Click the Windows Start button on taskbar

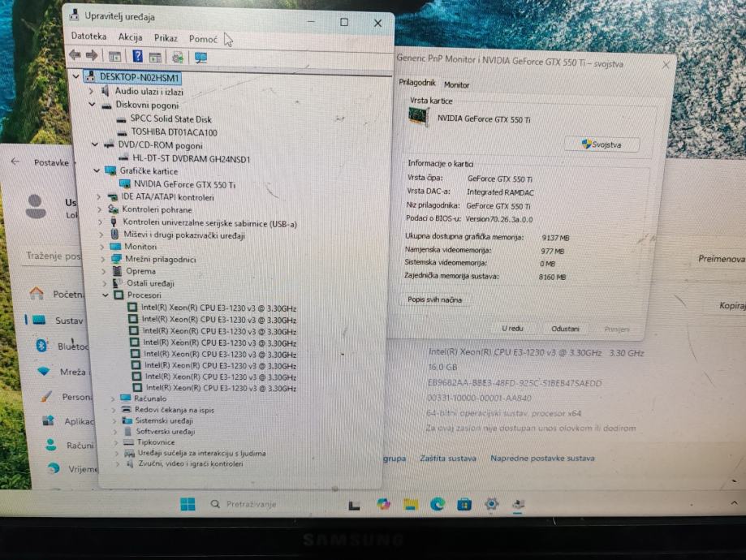pyautogui.click(x=188, y=504)
